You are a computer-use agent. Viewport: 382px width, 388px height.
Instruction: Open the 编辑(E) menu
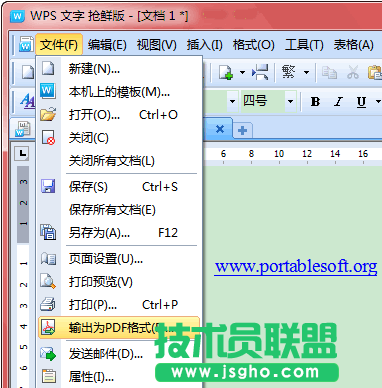point(107,45)
